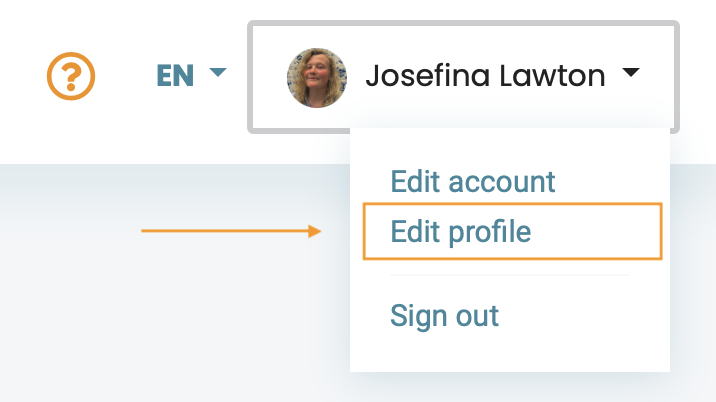
Task: Choose Edit profile in the dropdown
Action: click(x=461, y=232)
